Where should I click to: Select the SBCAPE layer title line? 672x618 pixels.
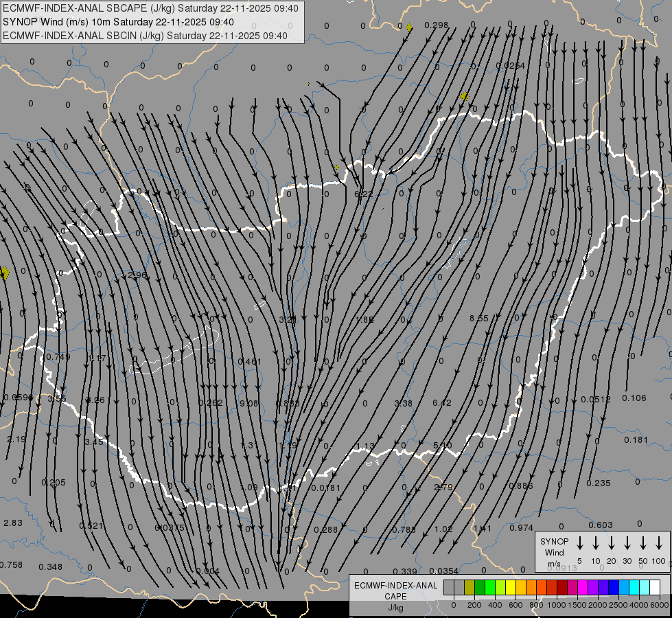point(151,8)
